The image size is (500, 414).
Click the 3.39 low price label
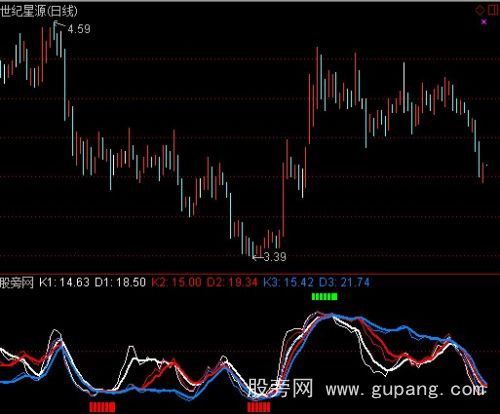coord(275,257)
